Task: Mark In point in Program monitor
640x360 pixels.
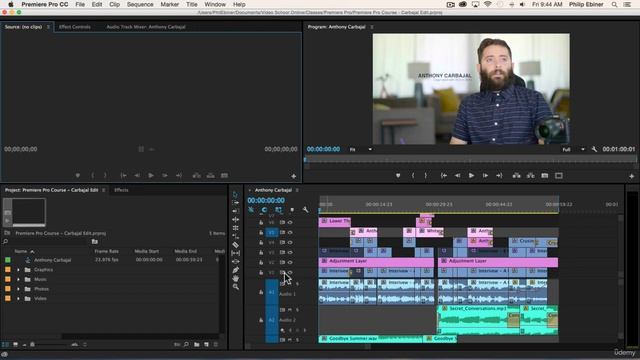Action: point(413,176)
